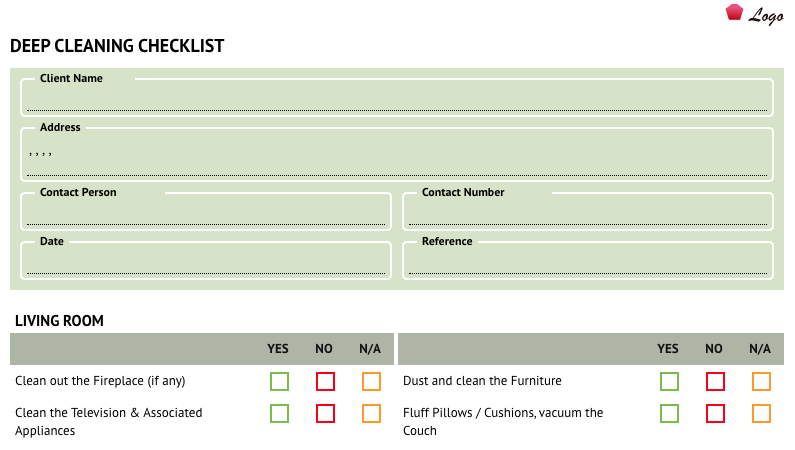Check YES for Clean the Television & Appliances
The image size is (795, 450).
pyautogui.click(x=279, y=414)
